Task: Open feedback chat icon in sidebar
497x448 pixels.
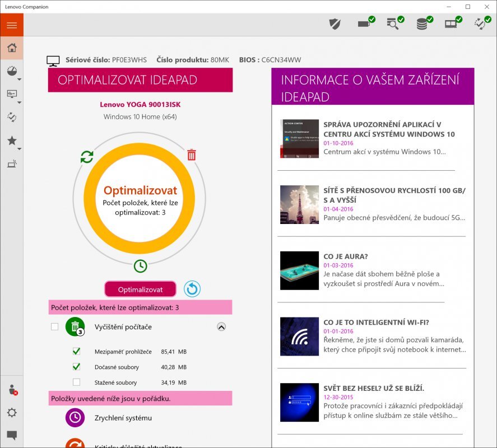Action: tap(12, 435)
